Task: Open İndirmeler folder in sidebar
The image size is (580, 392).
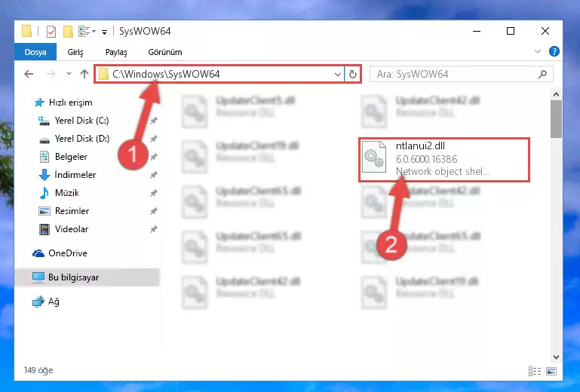Action: 67,175
